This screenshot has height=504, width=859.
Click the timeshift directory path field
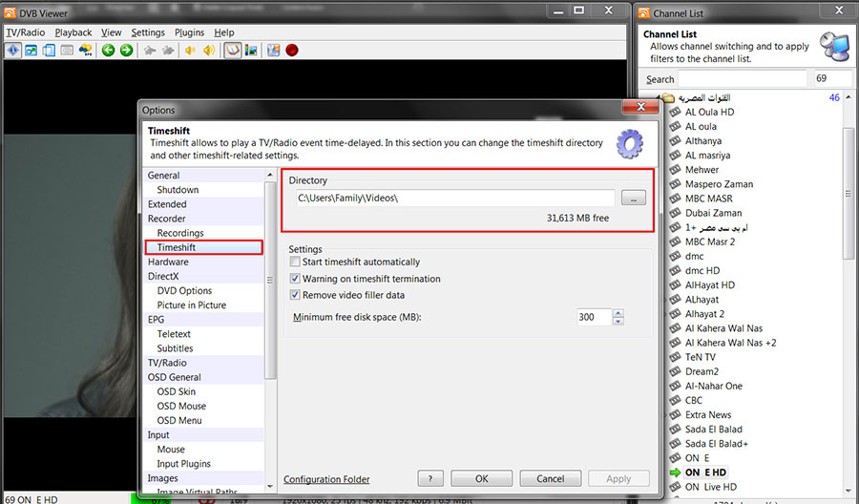pyautogui.click(x=455, y=199)
